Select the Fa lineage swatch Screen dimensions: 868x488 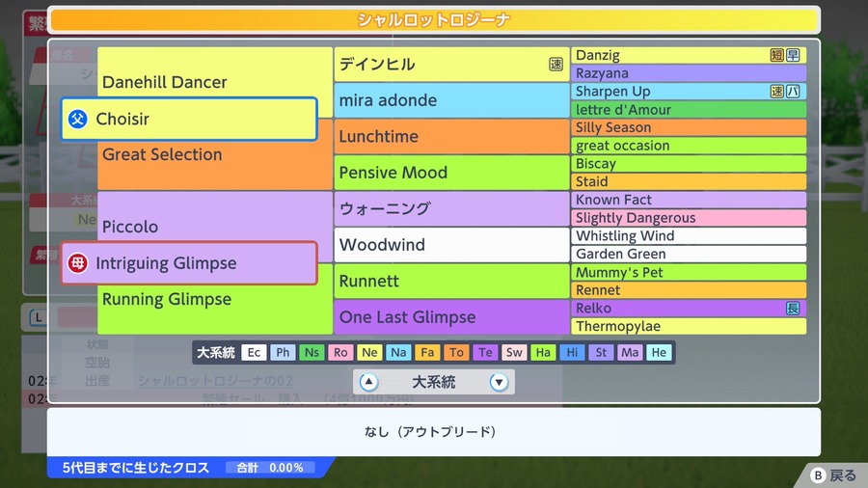pos(427,352)
